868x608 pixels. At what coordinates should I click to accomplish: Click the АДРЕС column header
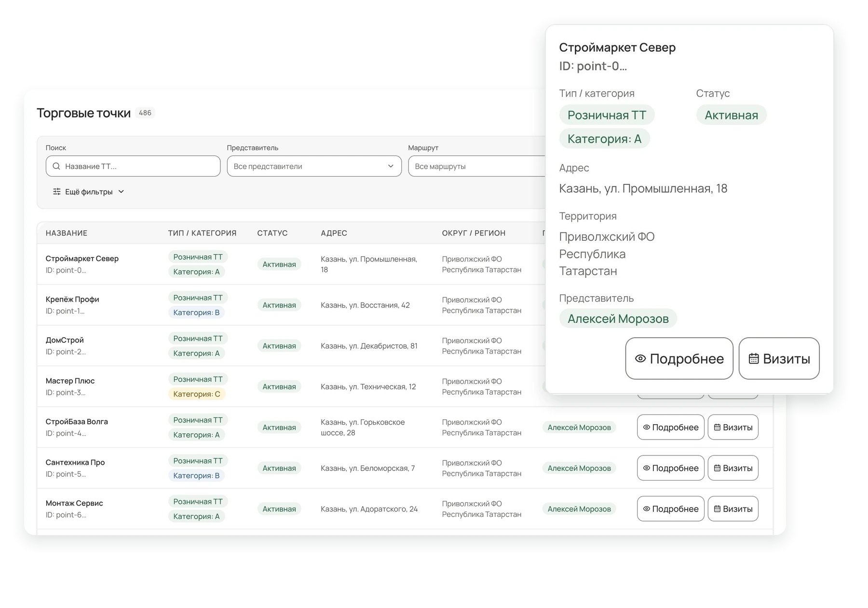(334, 233)
